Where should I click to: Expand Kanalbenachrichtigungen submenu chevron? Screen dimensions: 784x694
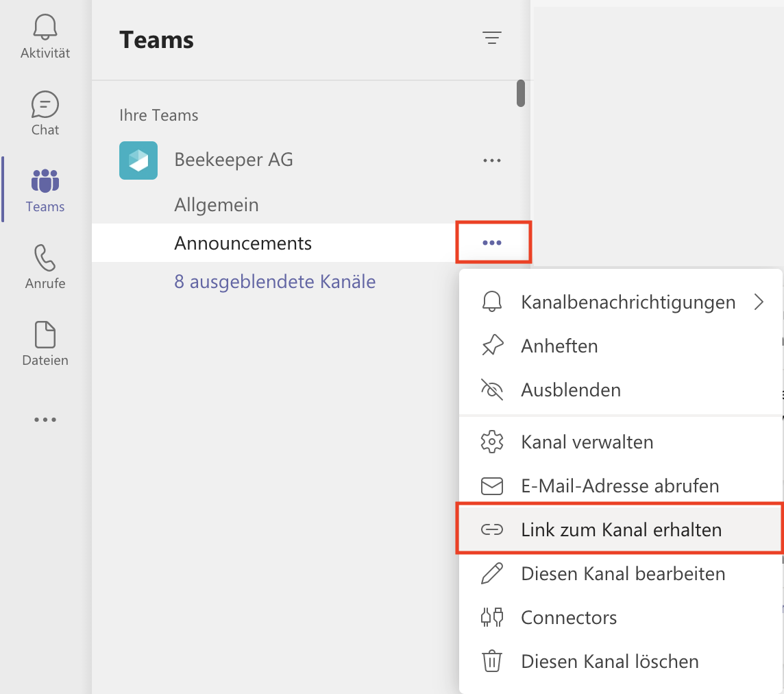[x=759, y=302]
